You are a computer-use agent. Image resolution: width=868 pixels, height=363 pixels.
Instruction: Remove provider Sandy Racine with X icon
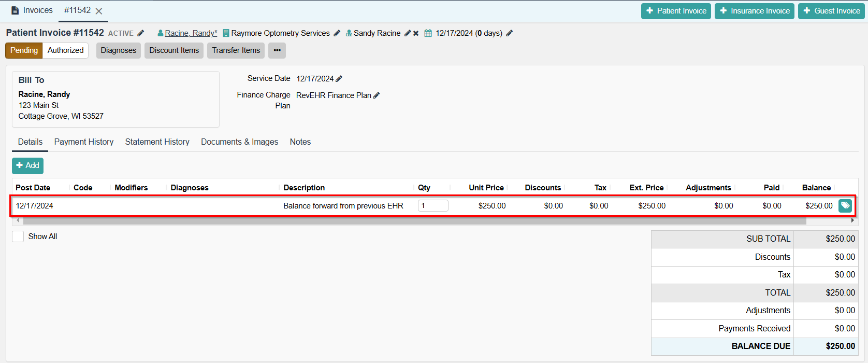(x=416, y=33)
